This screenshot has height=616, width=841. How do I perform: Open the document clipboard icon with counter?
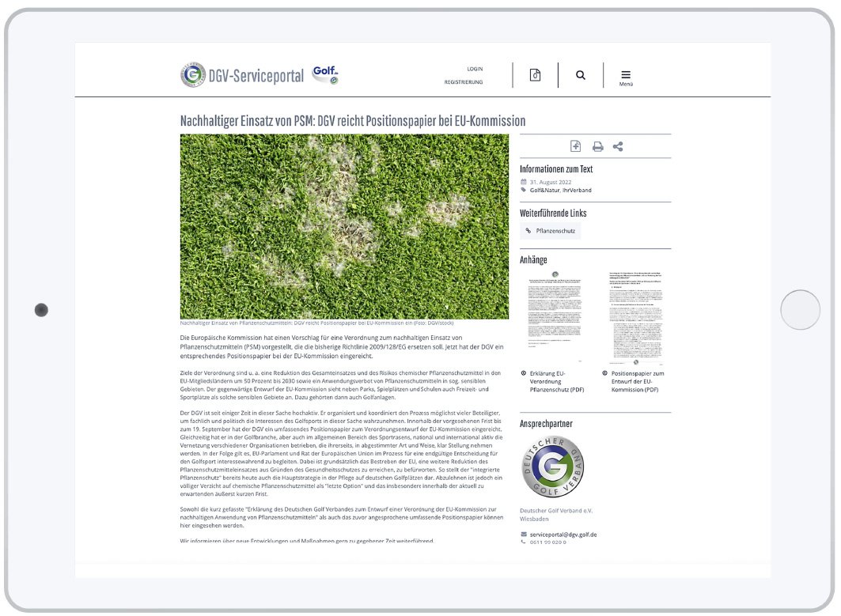(x=535, y=75)
